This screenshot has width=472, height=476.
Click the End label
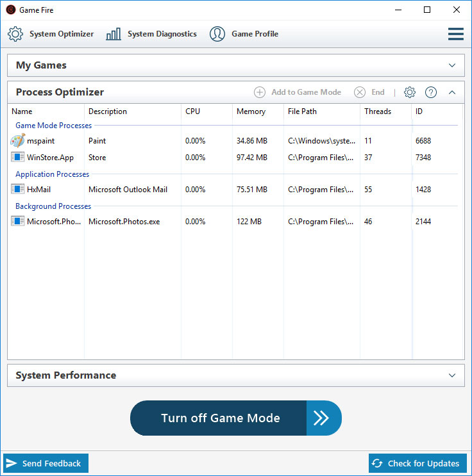pos(378,92)
